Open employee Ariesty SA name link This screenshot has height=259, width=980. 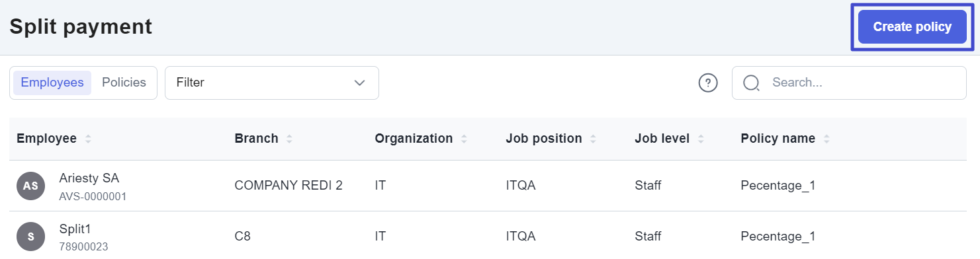click(89, 178)
